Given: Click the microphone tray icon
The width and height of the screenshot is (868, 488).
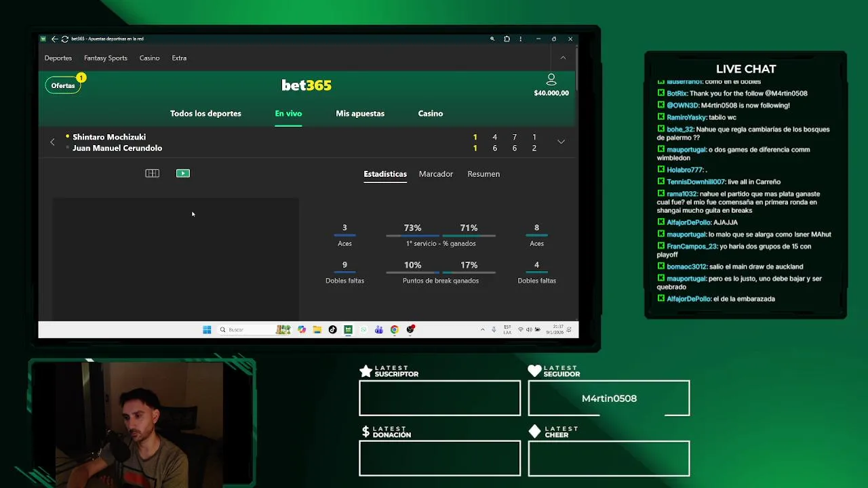Looking at the screenshot, I should point(494,329).
